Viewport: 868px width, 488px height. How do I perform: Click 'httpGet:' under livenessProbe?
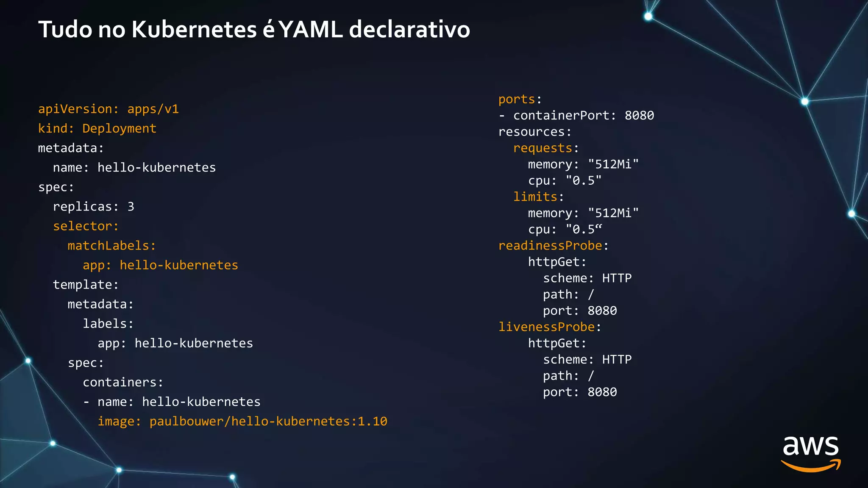(x=557, y=343)
